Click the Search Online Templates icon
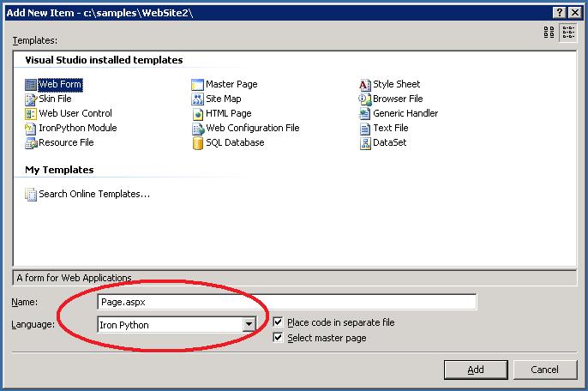Screen dimensions: 588x391 31,195
